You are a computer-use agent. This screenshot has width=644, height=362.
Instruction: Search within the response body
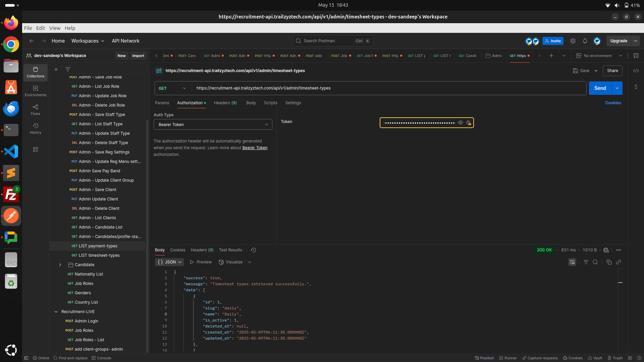tap(595, 262)
